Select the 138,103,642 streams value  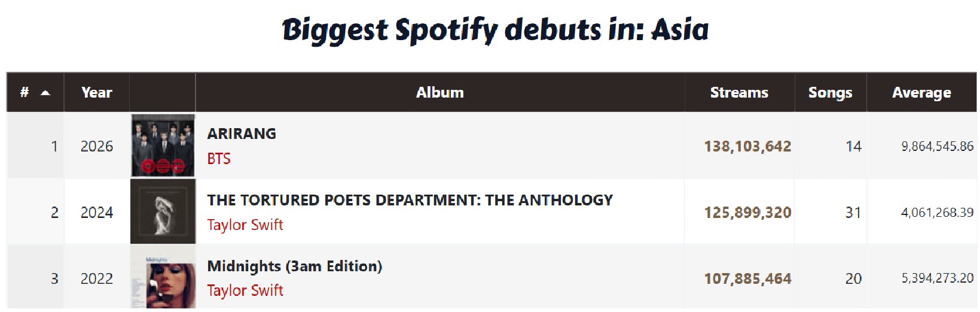(x=747, y=146)
